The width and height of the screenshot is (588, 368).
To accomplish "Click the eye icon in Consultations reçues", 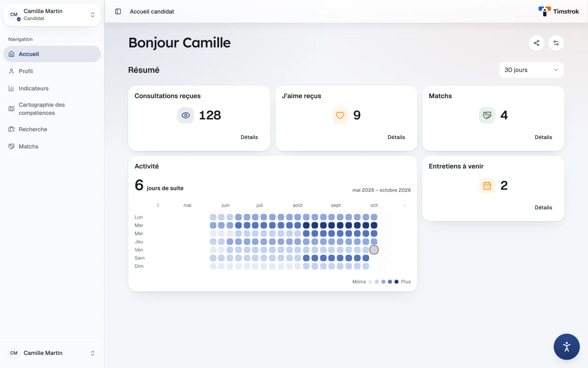I will point(186,115).
